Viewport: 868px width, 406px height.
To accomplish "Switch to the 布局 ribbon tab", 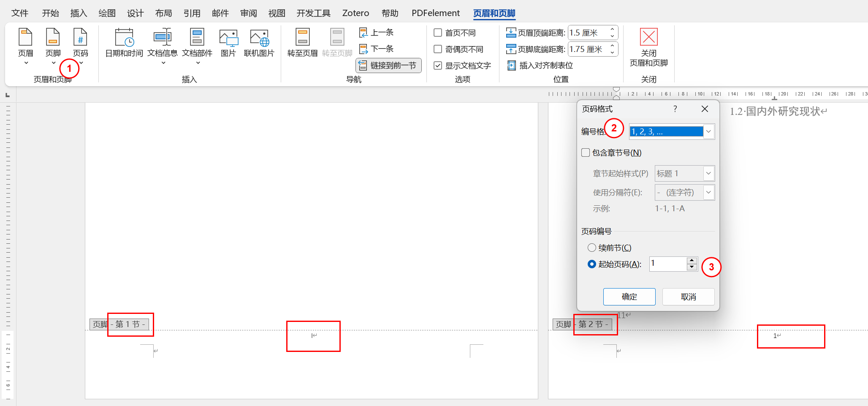I will click(x=163, y=13).
